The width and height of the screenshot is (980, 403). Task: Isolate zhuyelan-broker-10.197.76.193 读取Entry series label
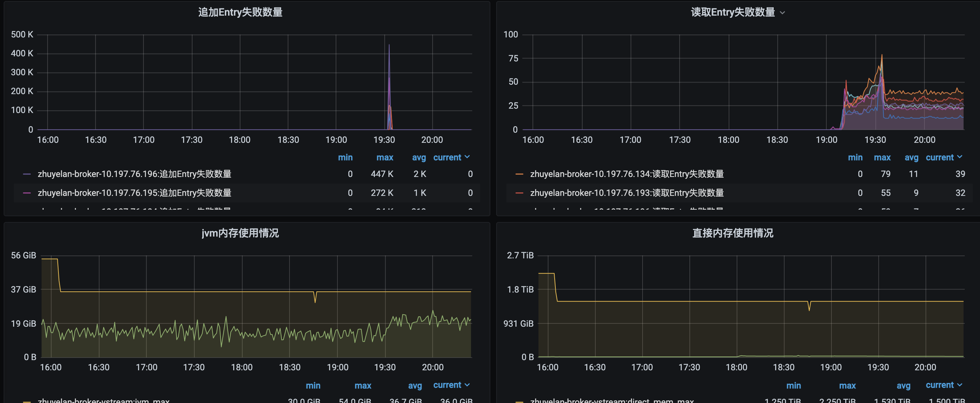pyautogui.click(x=627, y=193)
